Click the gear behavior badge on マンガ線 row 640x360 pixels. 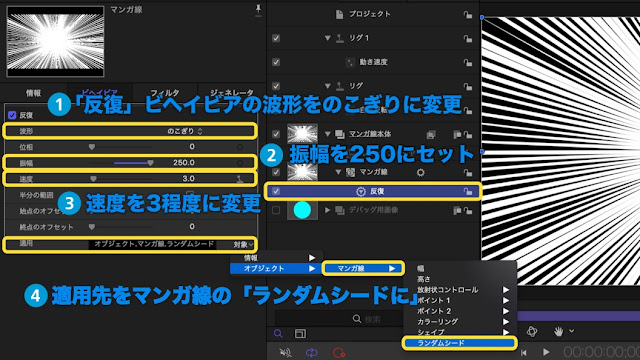420,173
